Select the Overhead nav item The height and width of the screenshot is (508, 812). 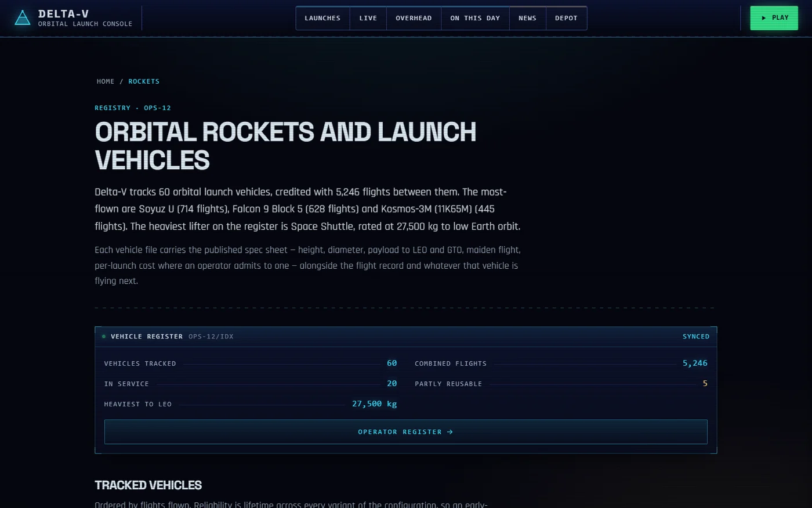(414, 18)
